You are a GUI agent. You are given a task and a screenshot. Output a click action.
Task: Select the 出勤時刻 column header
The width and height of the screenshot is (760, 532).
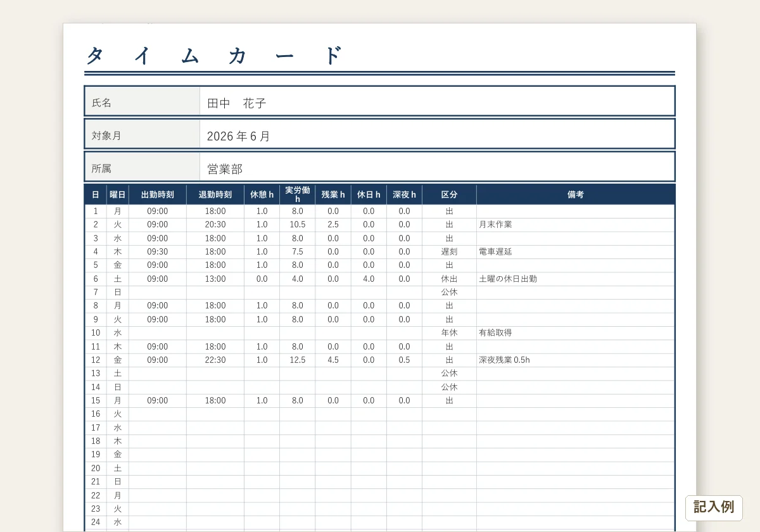click(158, 194)
